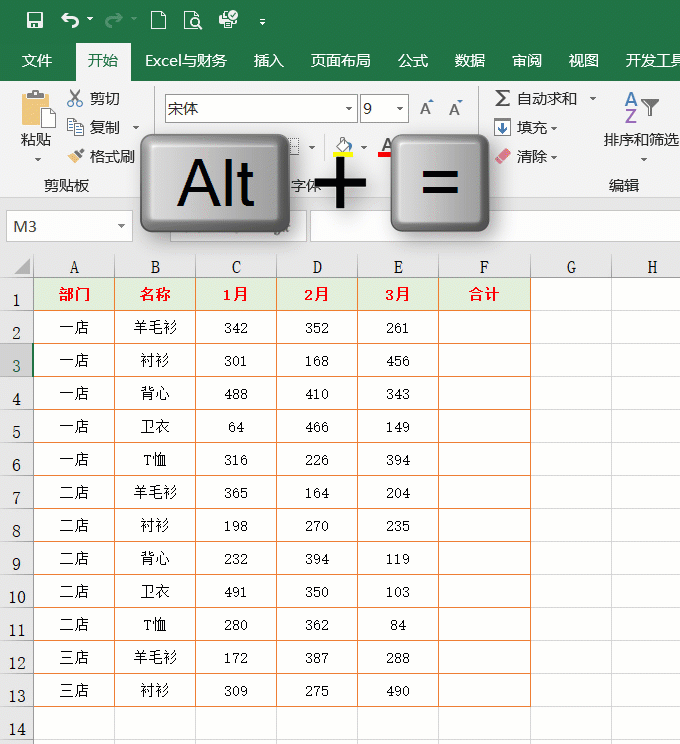Open the fill color bucket with yellow swatch

(x=343, y=146)
